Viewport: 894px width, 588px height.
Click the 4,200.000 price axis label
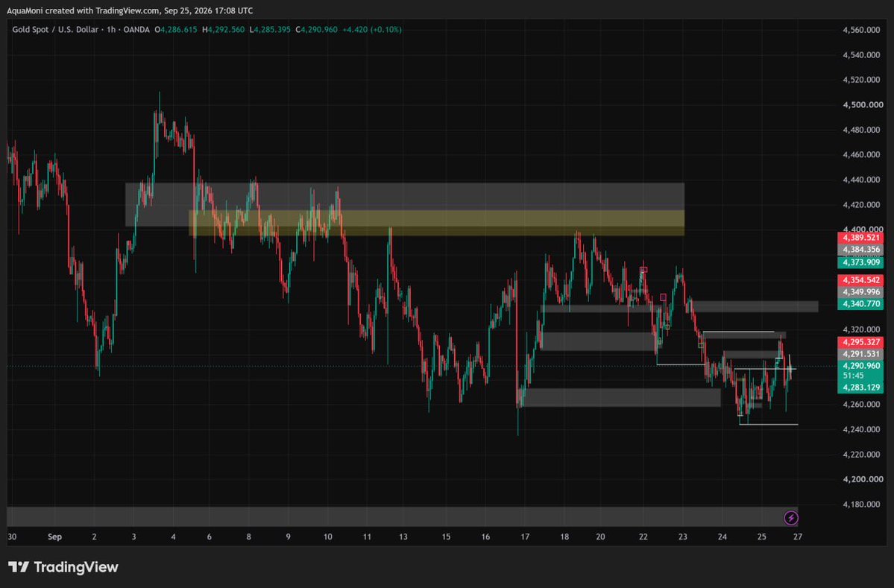(x=863, y=479)
